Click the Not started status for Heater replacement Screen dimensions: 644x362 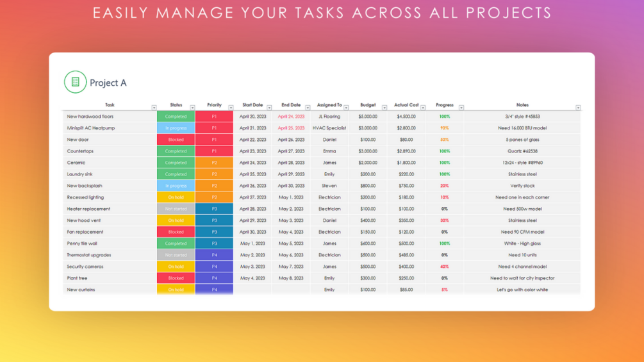176,209
